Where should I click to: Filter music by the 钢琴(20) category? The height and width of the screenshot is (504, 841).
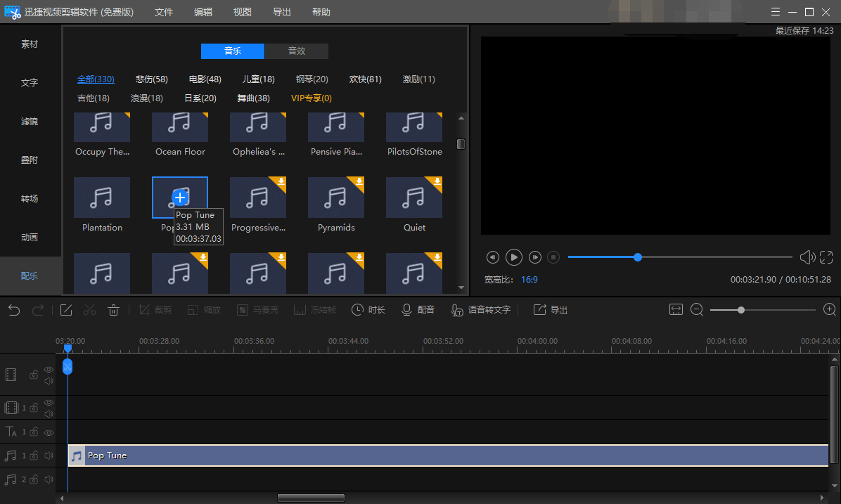(312, 79)
